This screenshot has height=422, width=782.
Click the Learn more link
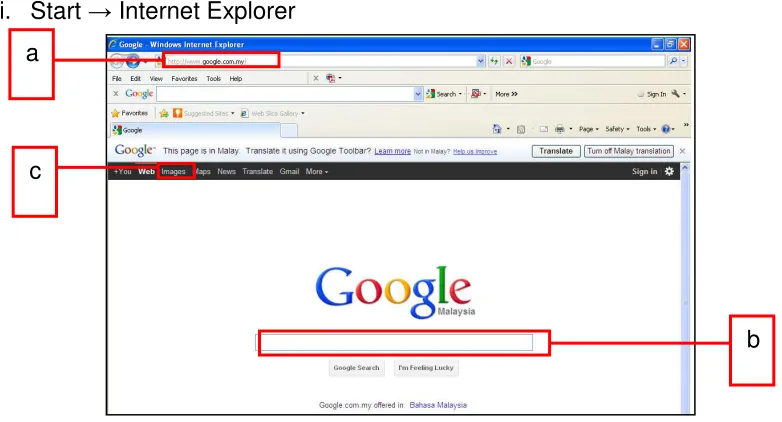pyautogui.click(x=392, y=151)
